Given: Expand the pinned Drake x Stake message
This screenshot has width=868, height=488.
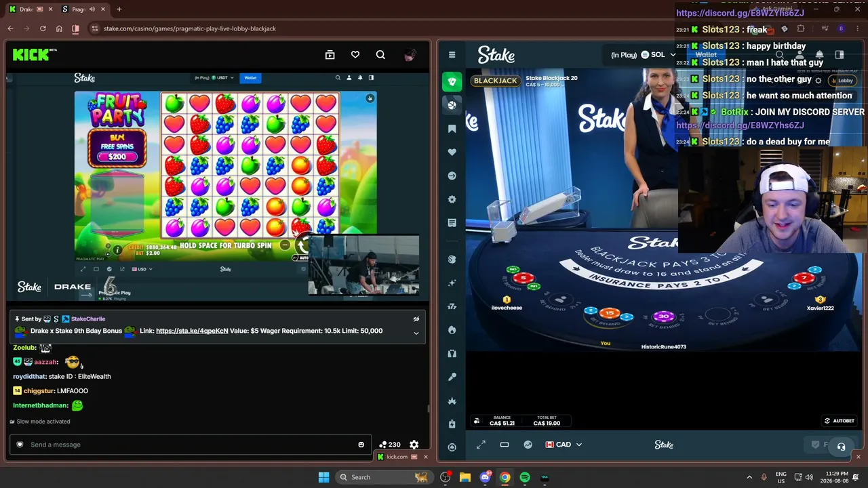Looking at the screenshot, I should (416, 333).
